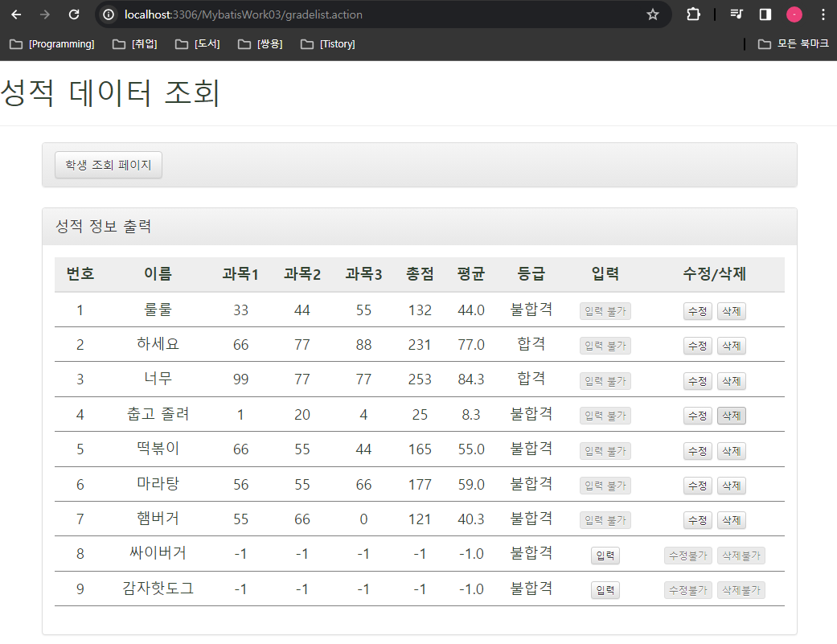Select total score cell 177

[x=420, y=485]
